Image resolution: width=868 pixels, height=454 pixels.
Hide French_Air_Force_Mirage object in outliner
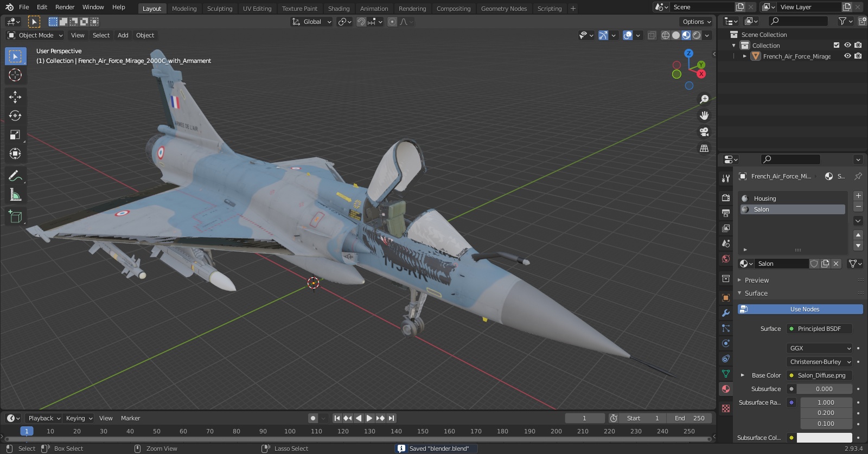click(x=847, y=56)
